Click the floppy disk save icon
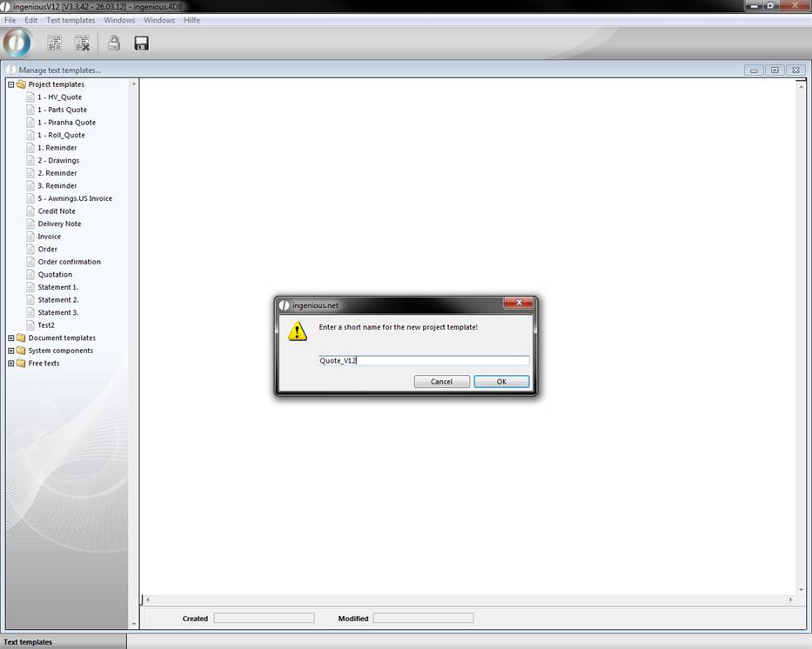Screen dimensions: 812x649 (x=141, y=43)
